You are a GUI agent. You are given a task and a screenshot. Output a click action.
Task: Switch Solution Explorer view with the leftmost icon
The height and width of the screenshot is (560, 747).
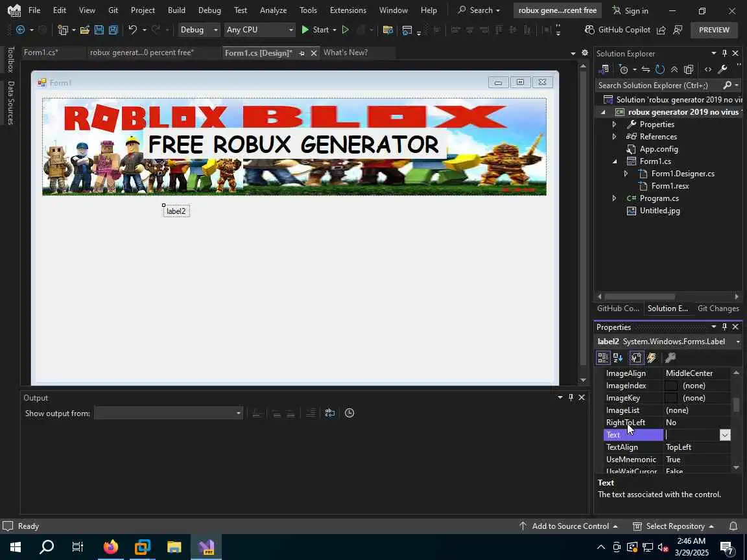click(604, 69)
